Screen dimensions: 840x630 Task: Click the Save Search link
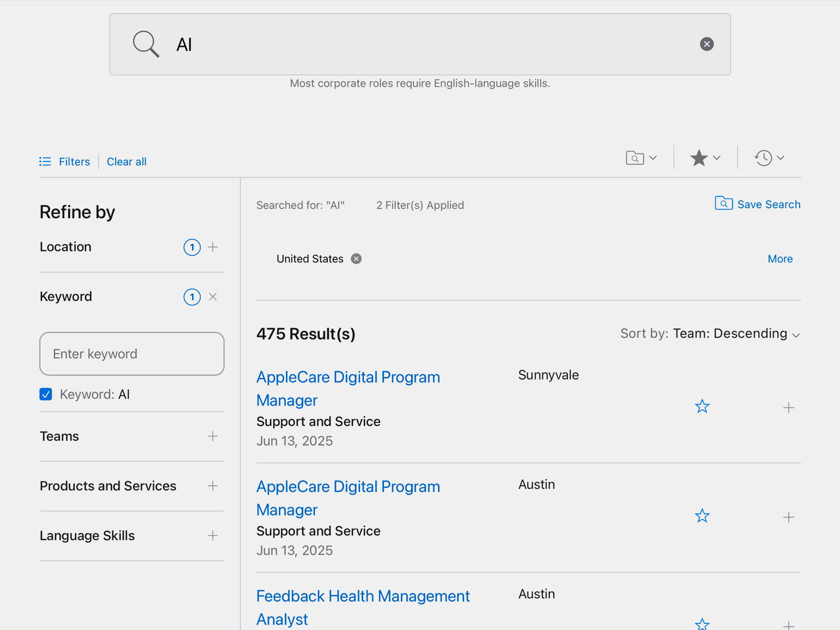[x=769, y=205]
